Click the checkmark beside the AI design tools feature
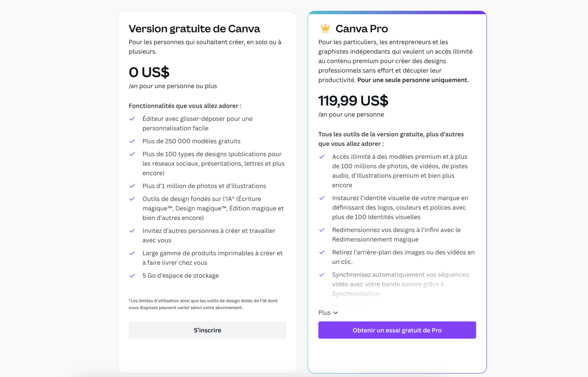The height and width of the screenshot is (377, 588). [x=132, y=199]
